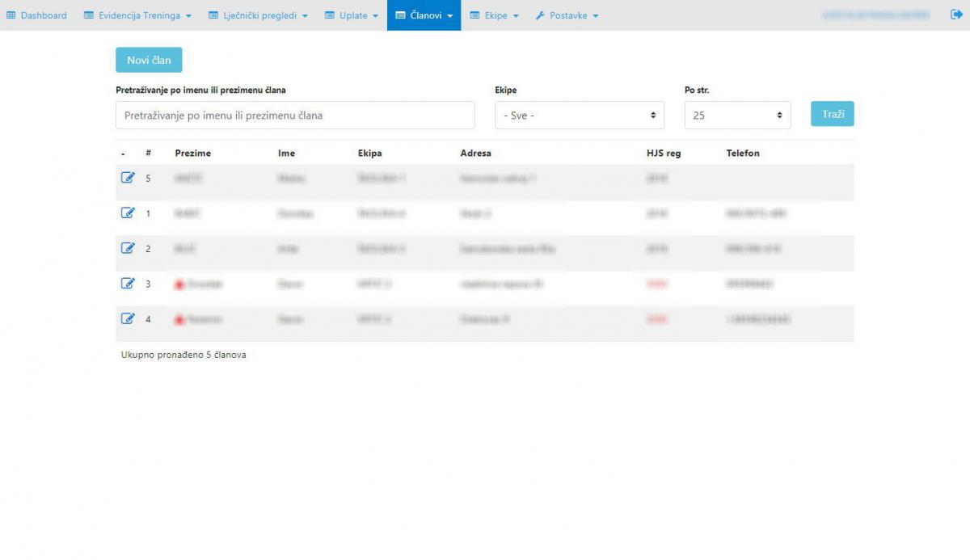
Task: Click the Prezime column header
Action: (192, 153)
